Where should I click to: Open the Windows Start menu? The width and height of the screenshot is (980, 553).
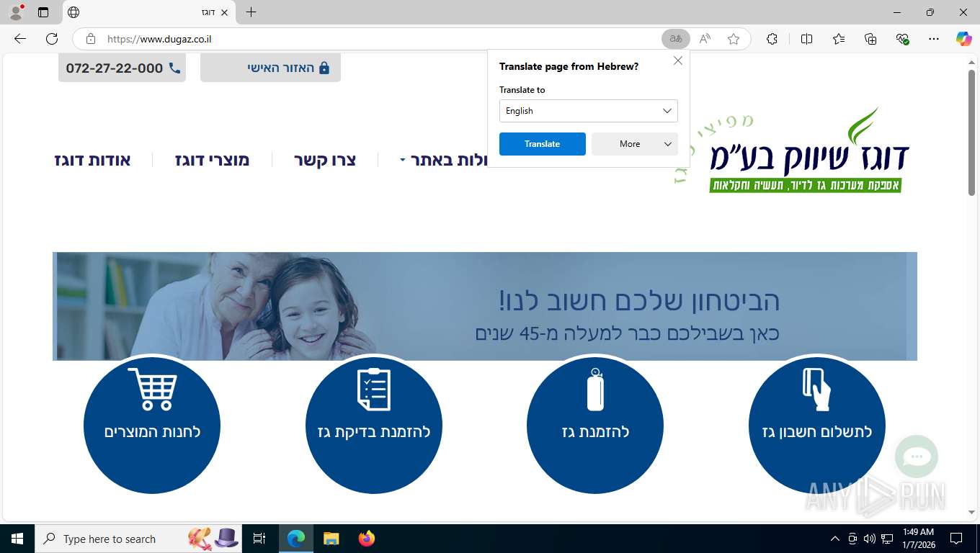click(x=17, y=539)
